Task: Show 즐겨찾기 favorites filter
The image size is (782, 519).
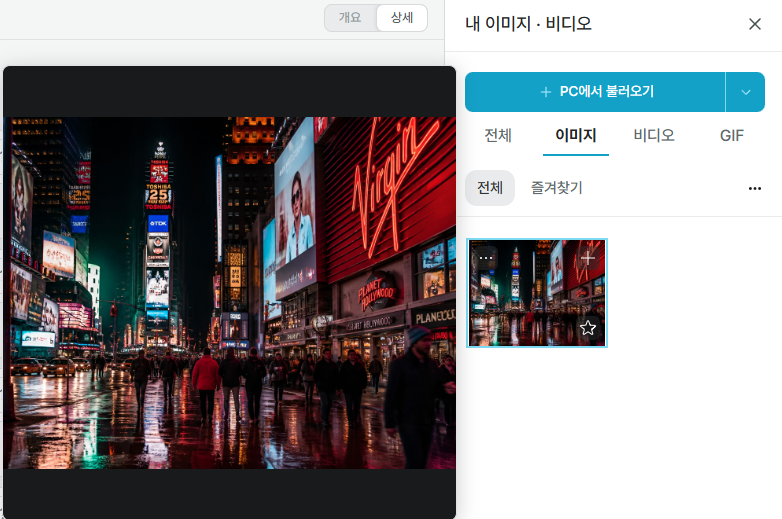Action: tap(557, 188)
